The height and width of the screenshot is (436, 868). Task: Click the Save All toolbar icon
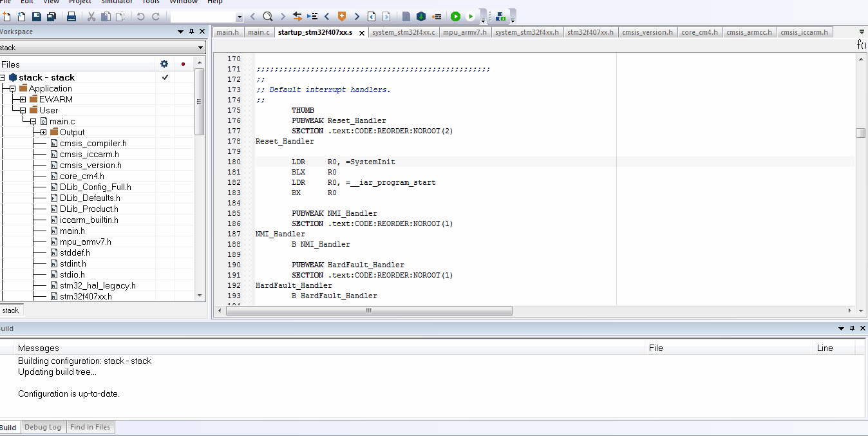52,16
